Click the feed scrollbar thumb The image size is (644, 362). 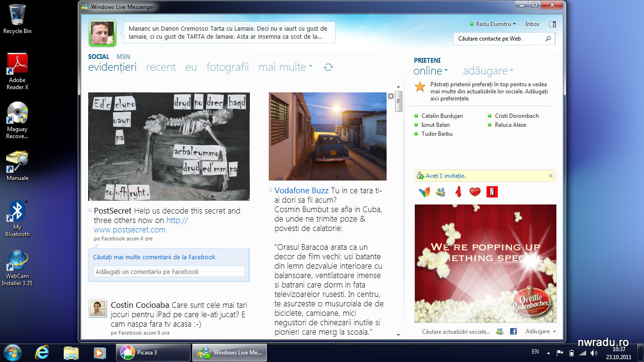click(398, 101)
